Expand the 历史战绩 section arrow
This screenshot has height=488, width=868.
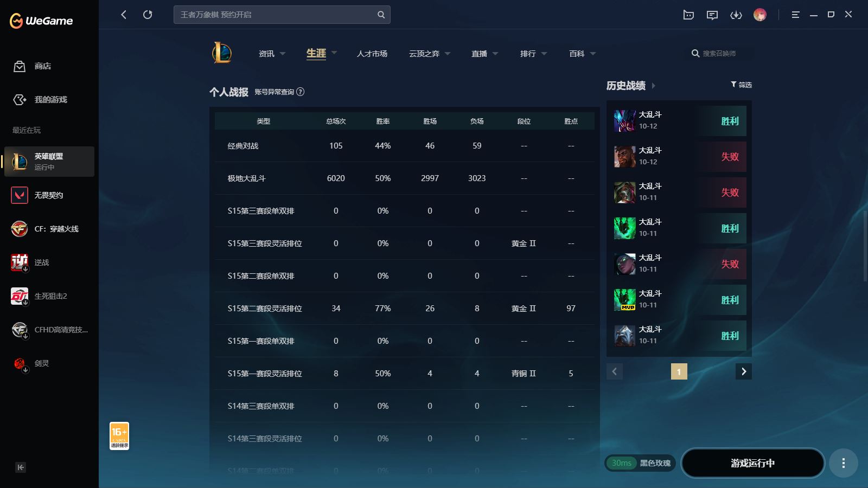654,85
